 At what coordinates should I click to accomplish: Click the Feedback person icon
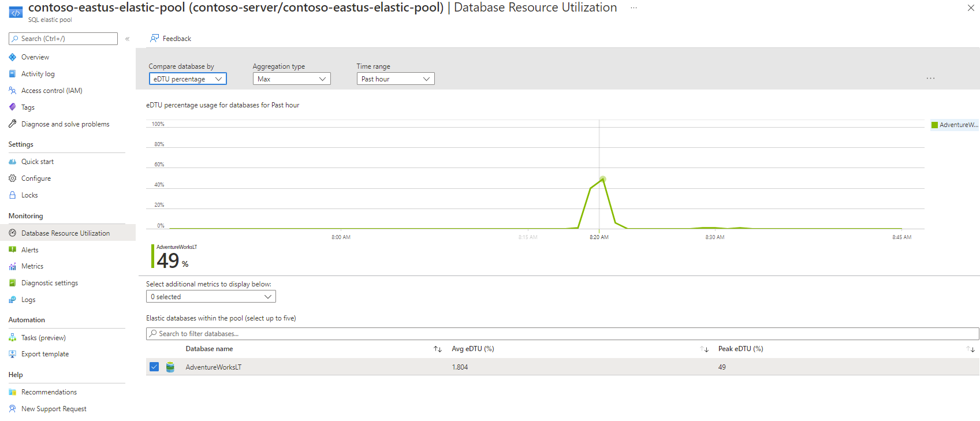tap(154, 38)
